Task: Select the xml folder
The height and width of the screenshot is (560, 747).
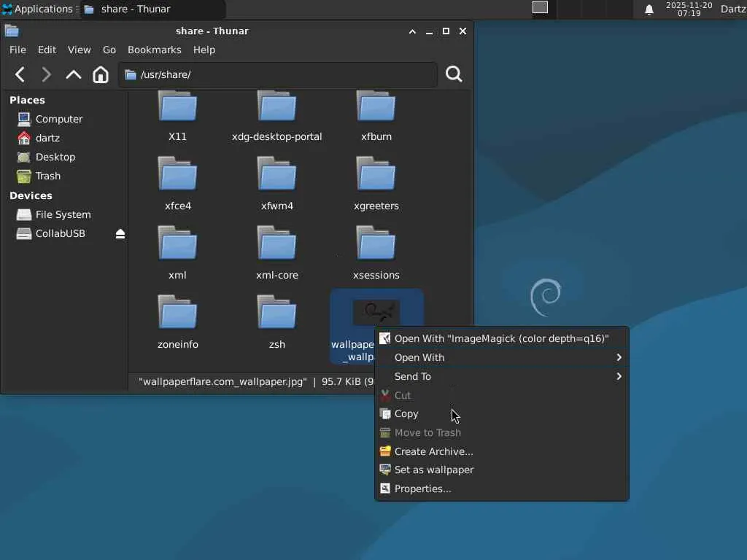Action: point(177,253)
